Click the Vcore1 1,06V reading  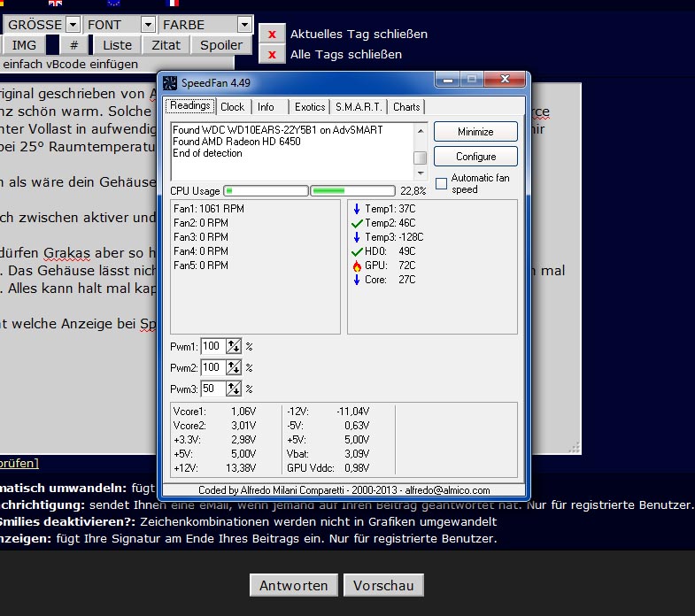coord(214,412)
